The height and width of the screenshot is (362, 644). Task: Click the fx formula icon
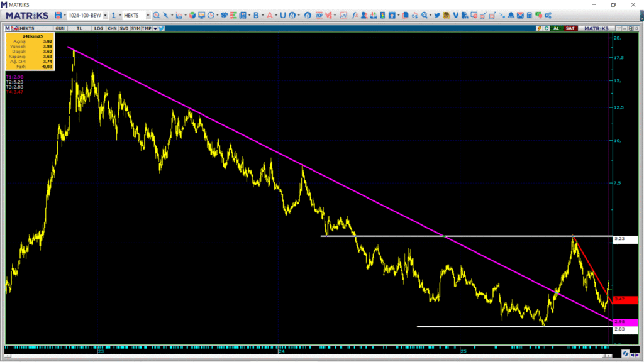click(x=355, y=15)
